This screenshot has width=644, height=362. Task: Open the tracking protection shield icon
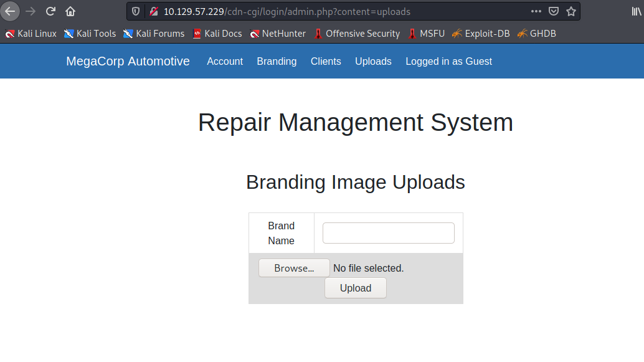coord(136,11)
